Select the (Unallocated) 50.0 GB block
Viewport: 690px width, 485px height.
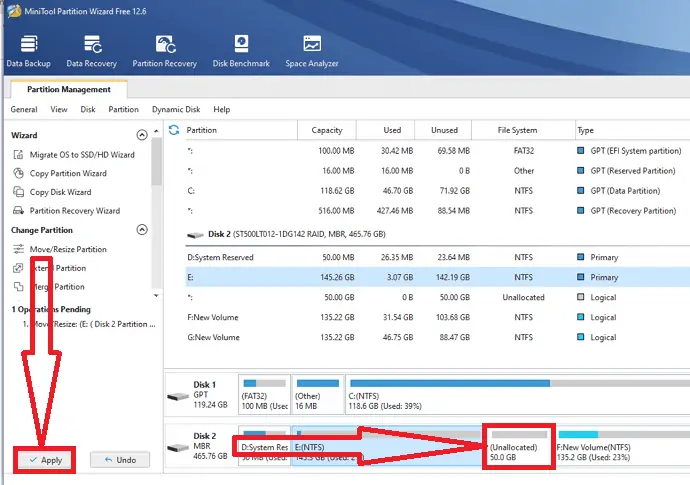click(519, 445)
